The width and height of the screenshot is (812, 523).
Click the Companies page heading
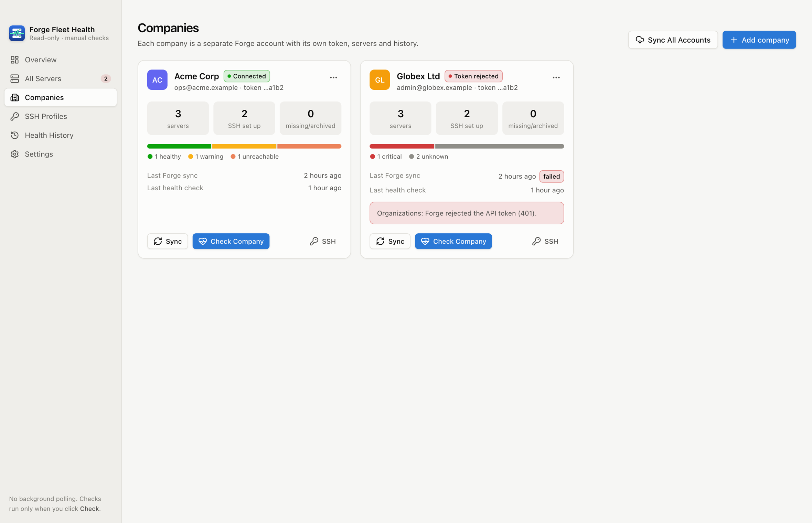(168, 28)
